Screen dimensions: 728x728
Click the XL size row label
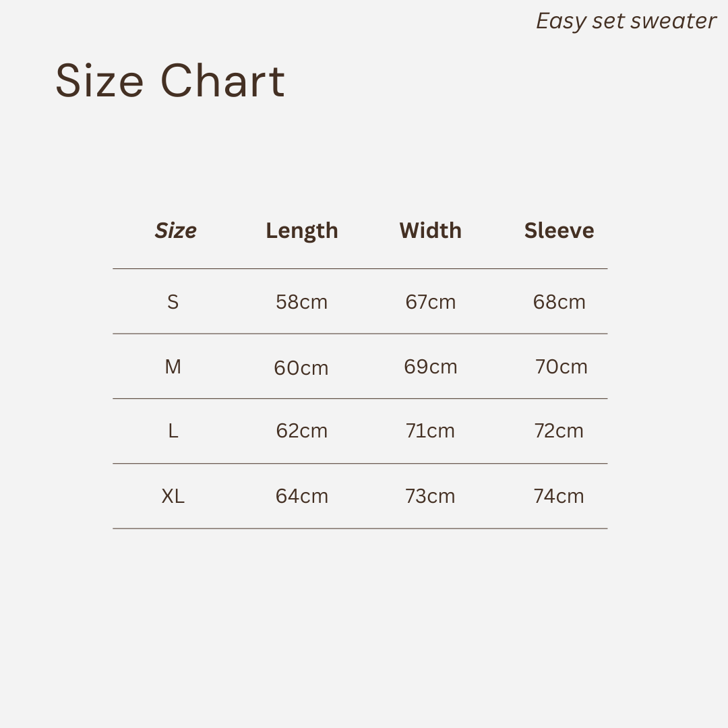(x=173, y=496)
